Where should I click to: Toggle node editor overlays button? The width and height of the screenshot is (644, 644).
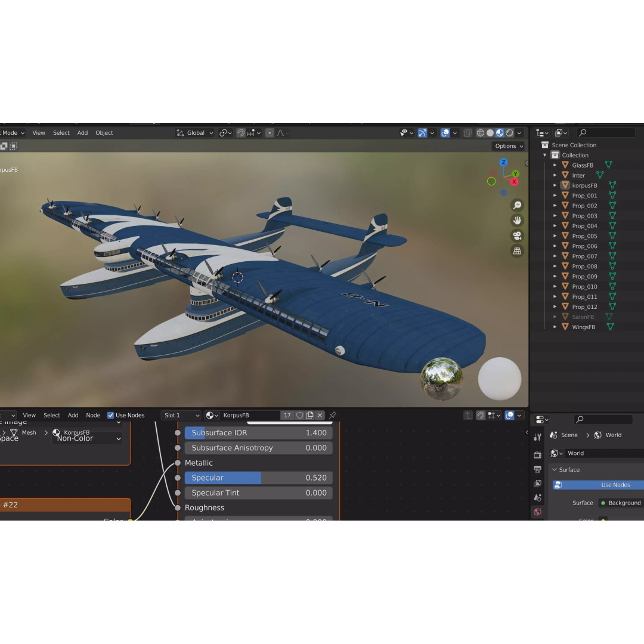[509, 415]
